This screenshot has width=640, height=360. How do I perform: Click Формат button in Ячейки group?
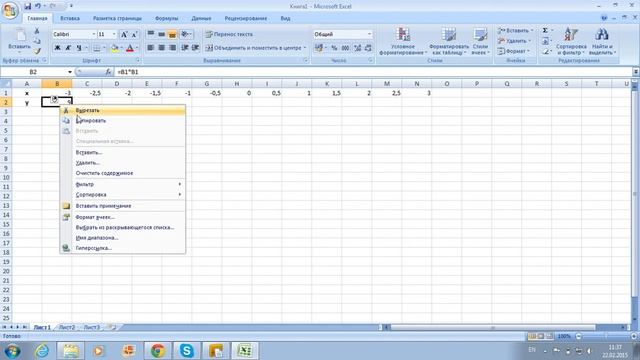pos(513,51)
